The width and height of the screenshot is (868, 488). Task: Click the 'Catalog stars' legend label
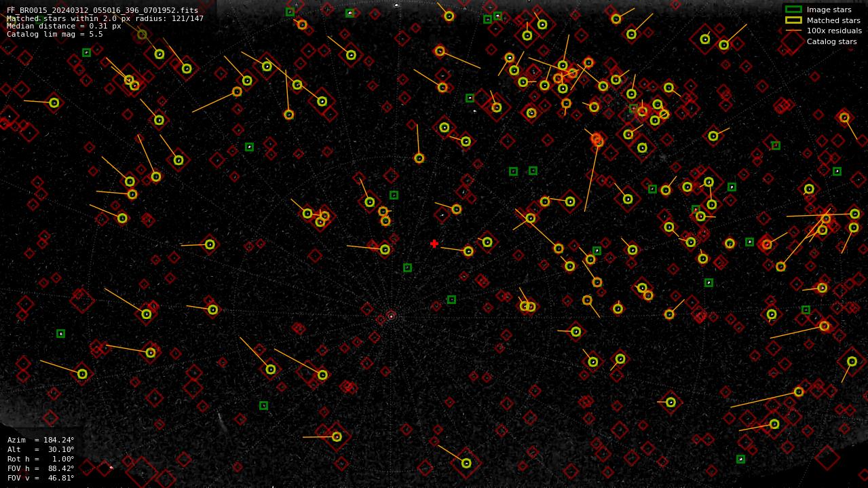831,41
